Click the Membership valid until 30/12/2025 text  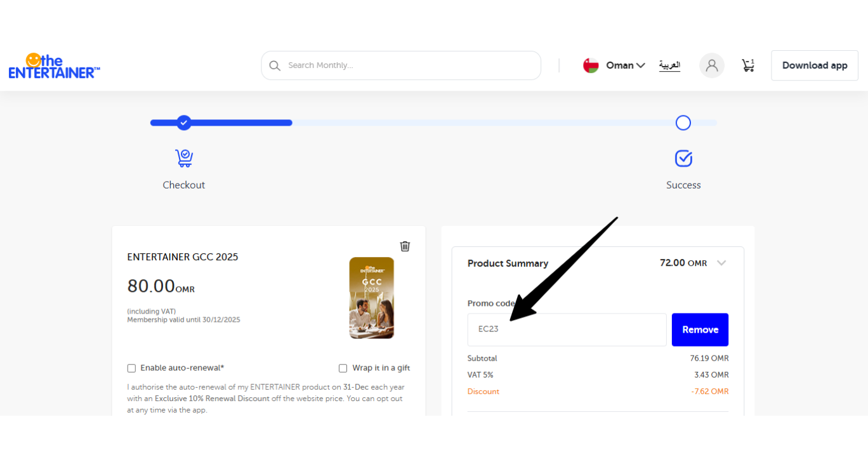(x=184, y=320)
